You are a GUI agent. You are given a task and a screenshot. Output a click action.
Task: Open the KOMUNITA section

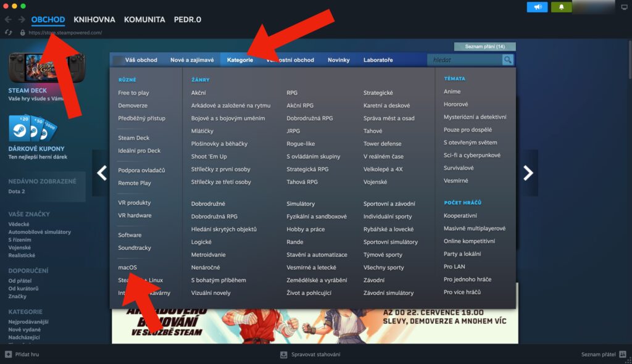pos(144,19)
